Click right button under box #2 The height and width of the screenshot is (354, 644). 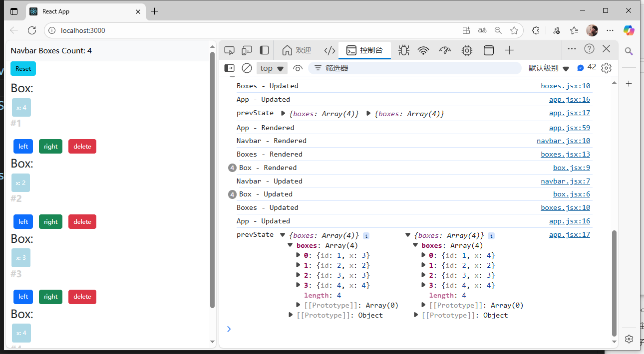pyautogui.click(x=51, y=221)
